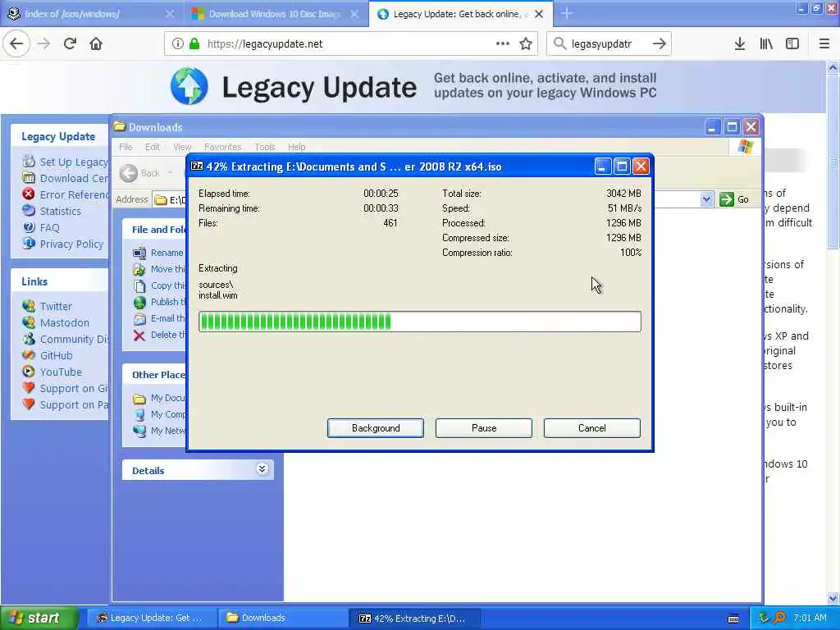
Task: Open Twitter link in Links section
Action: [x=56, y=307]
